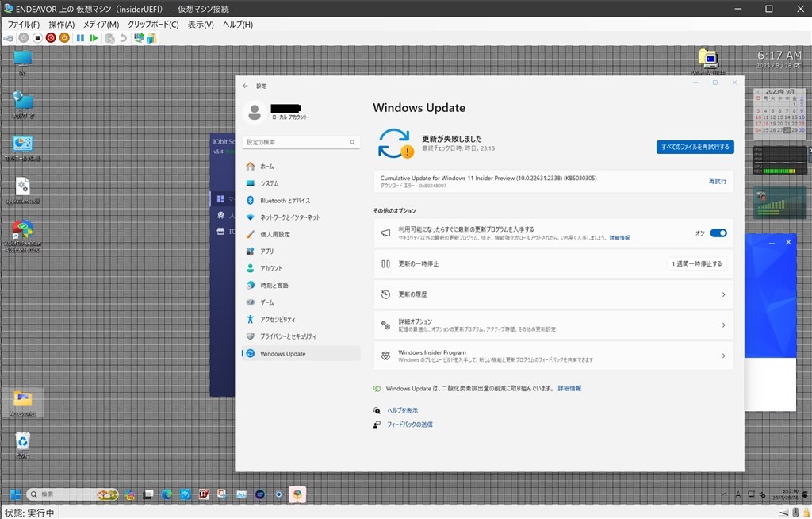Click the sync icon with warning badge
Viewport: 812px width, 519px height.
coord(395,144)
